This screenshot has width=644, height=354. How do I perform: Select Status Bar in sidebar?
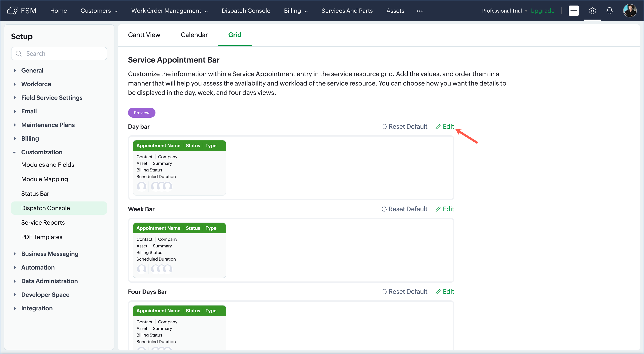coord(35,194)
